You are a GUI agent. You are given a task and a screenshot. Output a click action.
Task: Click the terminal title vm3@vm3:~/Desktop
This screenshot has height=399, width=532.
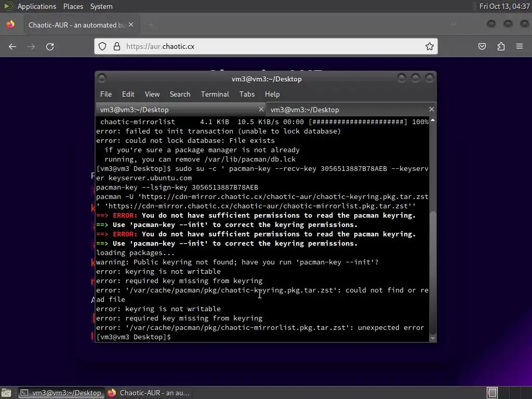pyautogui.click(x=267, y=79)
